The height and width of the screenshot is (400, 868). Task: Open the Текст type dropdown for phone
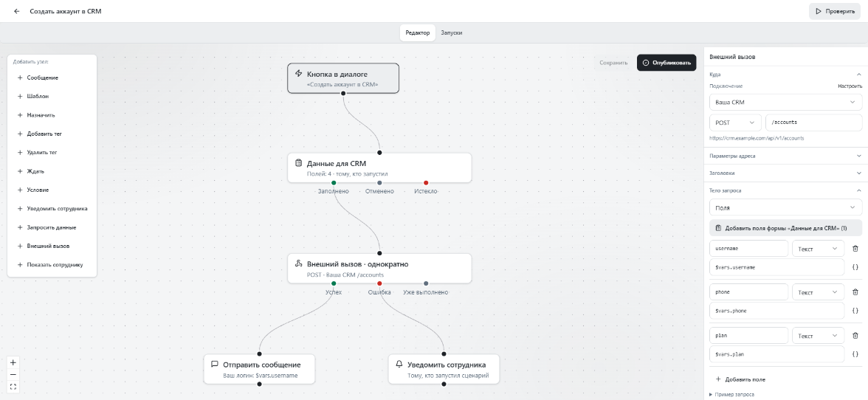(x=818, y=292)
